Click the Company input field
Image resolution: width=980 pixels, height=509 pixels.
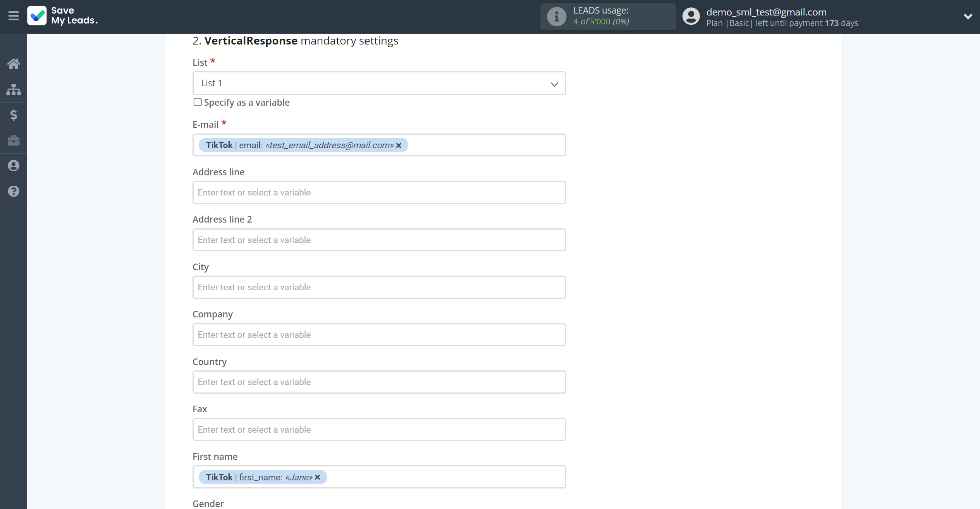coord(379,335)
